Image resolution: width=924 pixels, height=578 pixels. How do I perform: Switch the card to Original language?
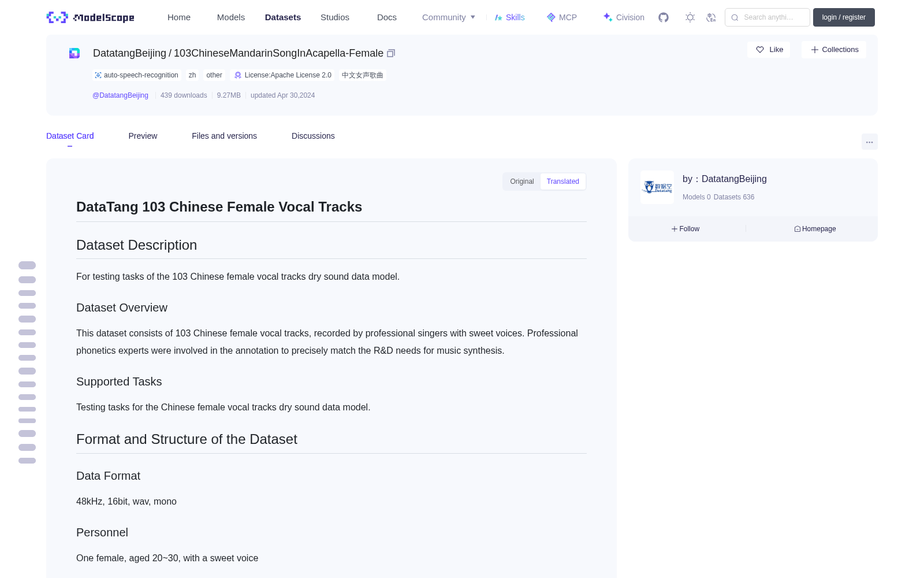click(522, 181)
